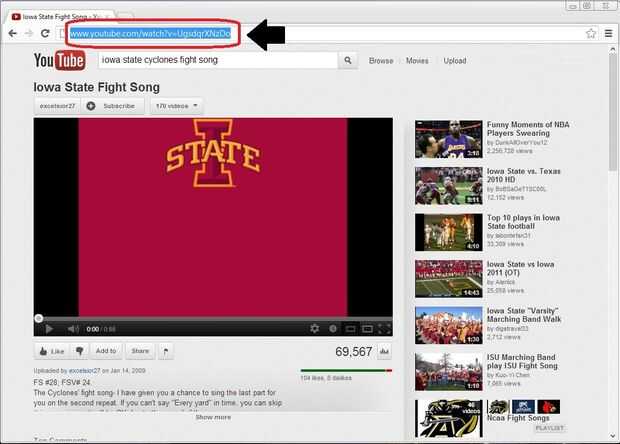Open the Upload menu item

[x=455, y=60]
